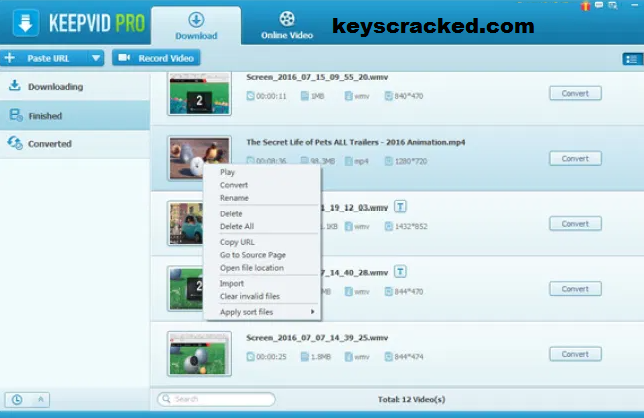Screen dimensions: 644x418
Task: Expand the Apply sort files submenu
Action: coord(262,312)
